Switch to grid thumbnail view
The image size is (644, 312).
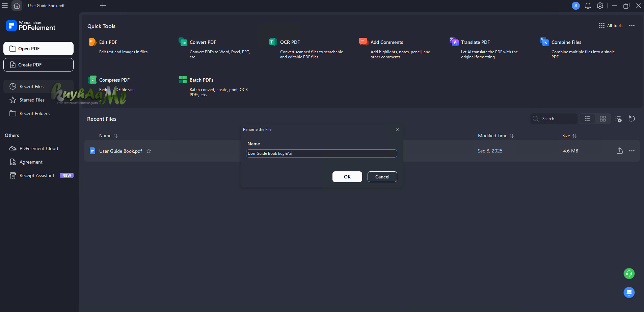[603, 119]
